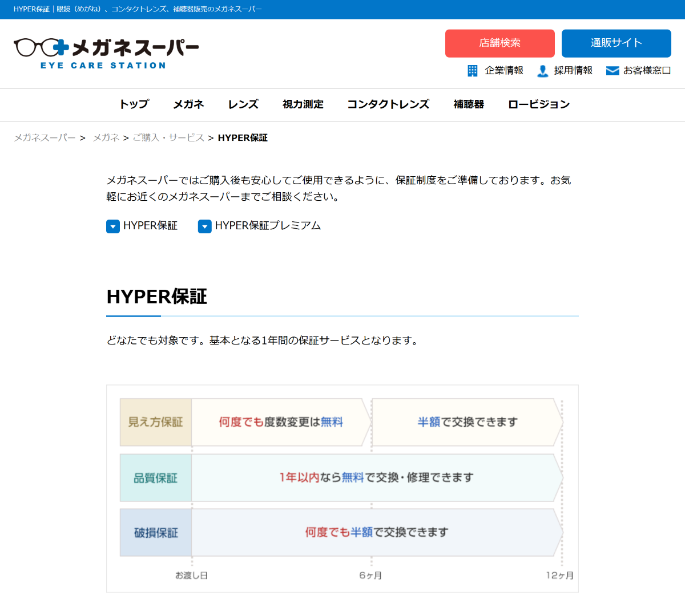Image resolution: width=685 pixels, height=616 pixels.
Task: Click the person icon beside 採用情報
Action: [543, 71]
